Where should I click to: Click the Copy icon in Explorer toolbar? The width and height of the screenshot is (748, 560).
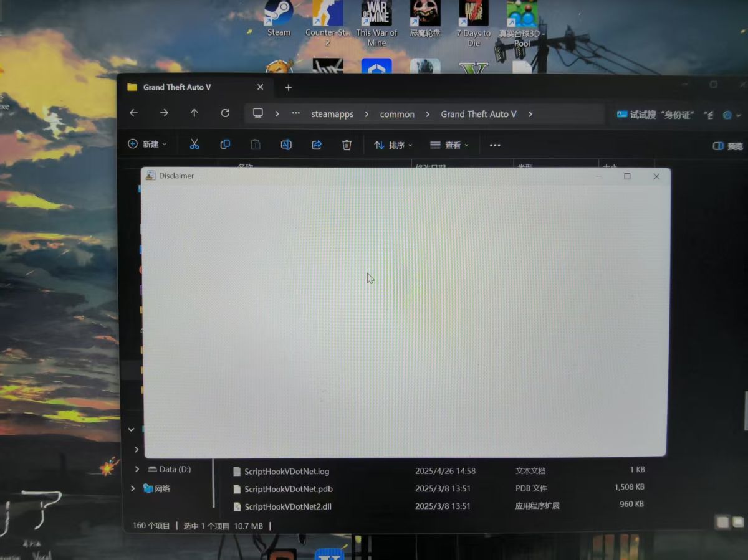tap(225, 145)
